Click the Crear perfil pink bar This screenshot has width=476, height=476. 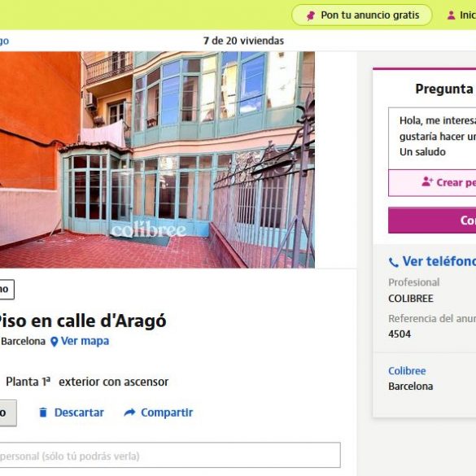pyautogui.click(x=432, y=182)
